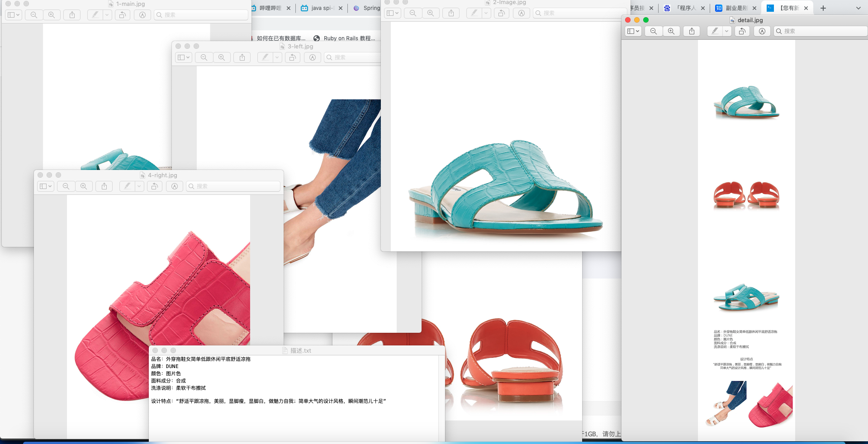Image resolution: width=868 pixels, height=444 pixels.
Task: Rotate image in 1-main.jpg window
Action: 122,15
